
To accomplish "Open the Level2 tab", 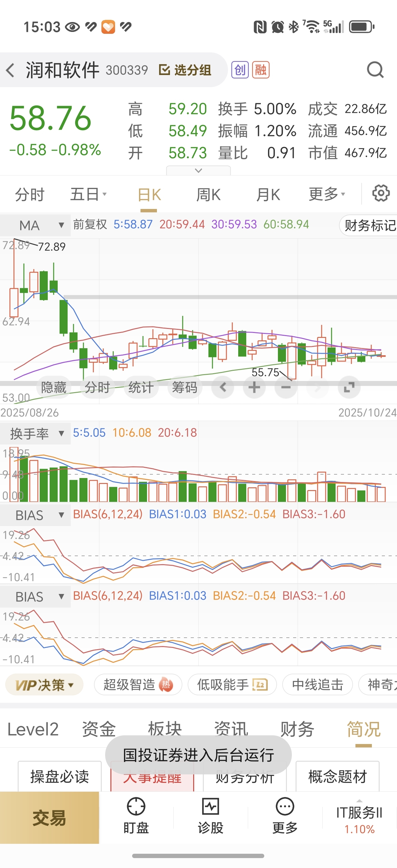I will (x=33, y=729).
